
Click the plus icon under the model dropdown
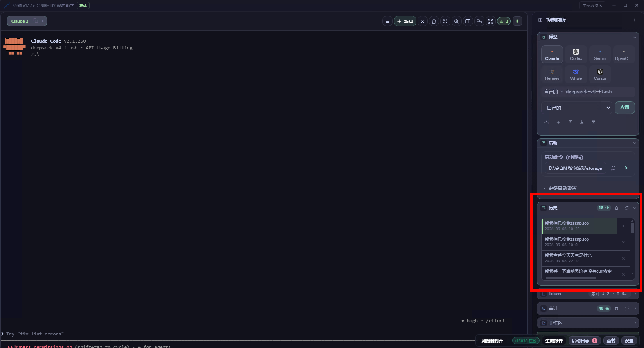558,122
